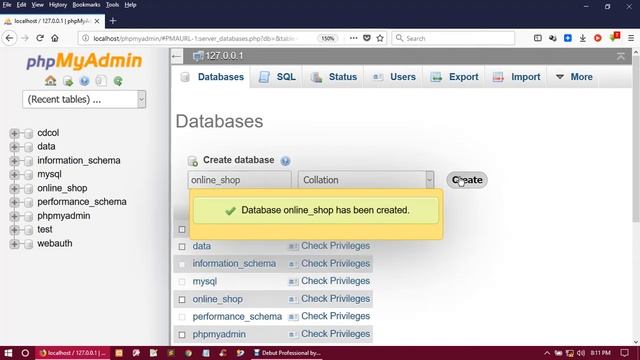Click the browser Search box

(x=453, y=38)
